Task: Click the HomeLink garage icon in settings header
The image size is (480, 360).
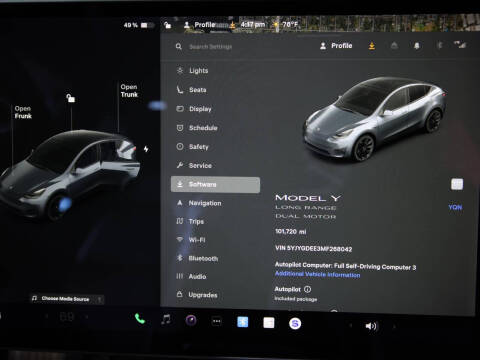Action: pos(394,45)
